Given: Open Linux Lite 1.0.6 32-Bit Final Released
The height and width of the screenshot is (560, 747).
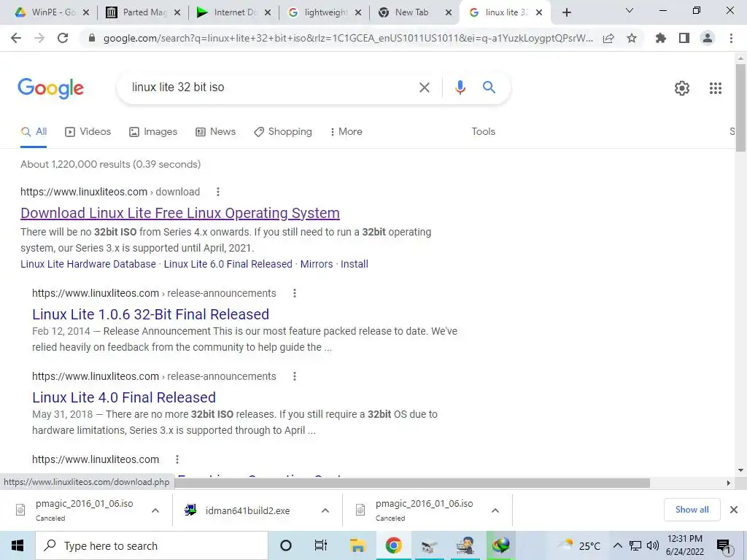Looking at the screenshot, I should click(150, 314).
